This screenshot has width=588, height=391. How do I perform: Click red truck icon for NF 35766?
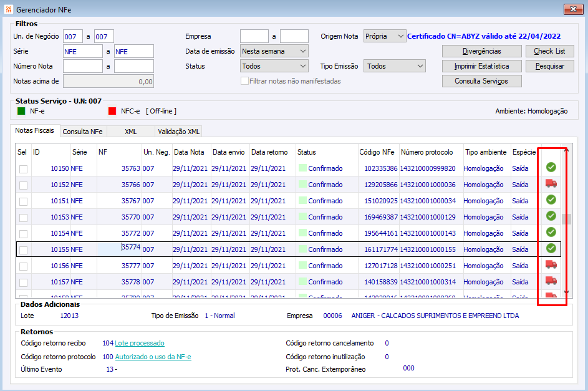click(x=551, y=183)
